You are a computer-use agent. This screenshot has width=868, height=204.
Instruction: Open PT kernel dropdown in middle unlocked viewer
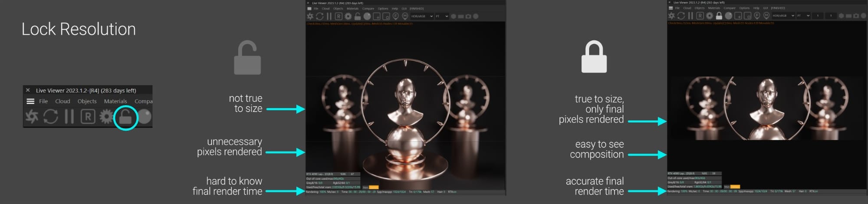coord(442,16)
